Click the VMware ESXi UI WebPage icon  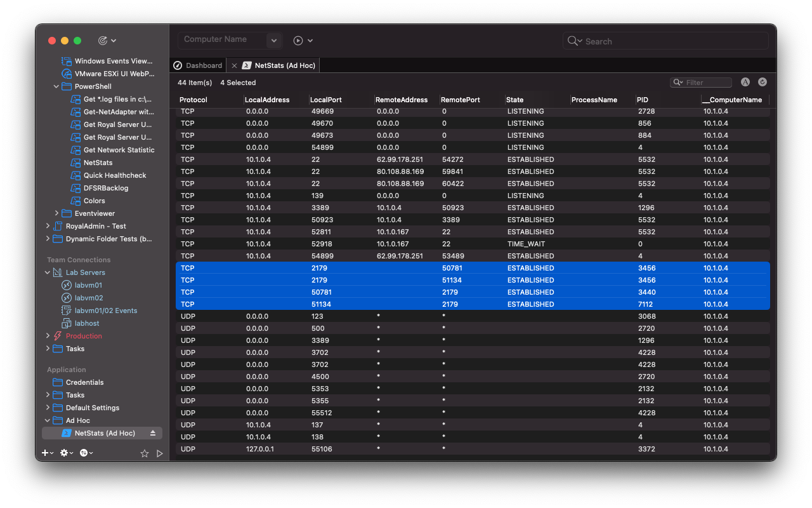click(66, 74)
